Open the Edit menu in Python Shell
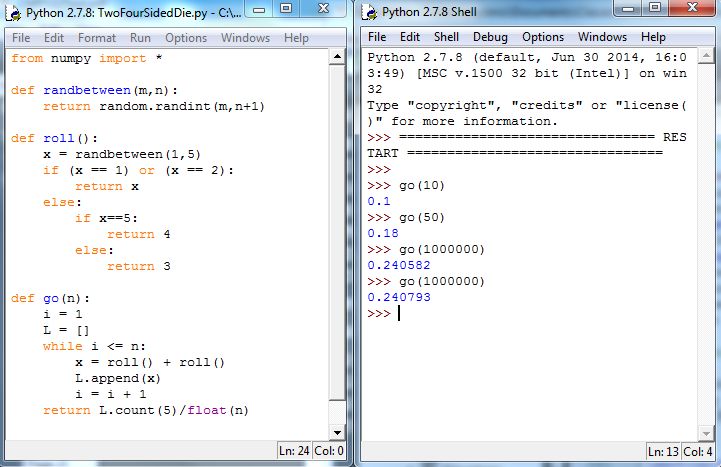The image size is (721, 467). point(409,37)
